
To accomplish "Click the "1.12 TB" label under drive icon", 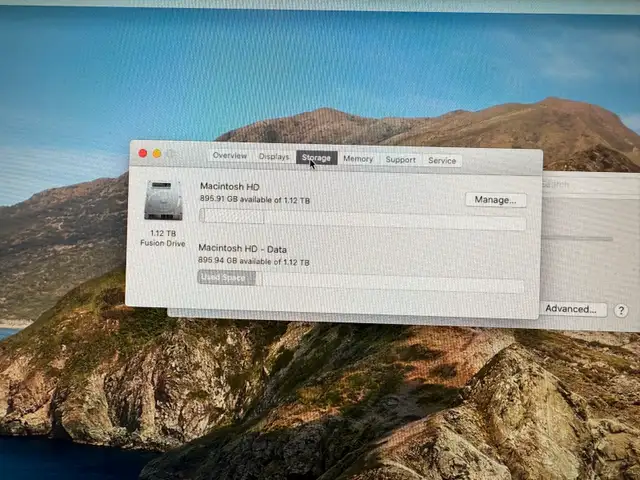I will click(x=163, y=233).
